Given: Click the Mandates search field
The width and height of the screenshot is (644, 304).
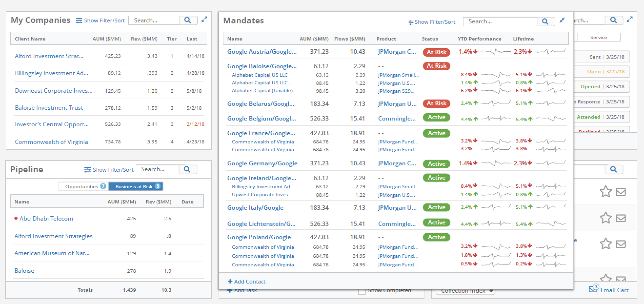Looking at the screenshot, I should pyautogui.click(x=500, y=21).
